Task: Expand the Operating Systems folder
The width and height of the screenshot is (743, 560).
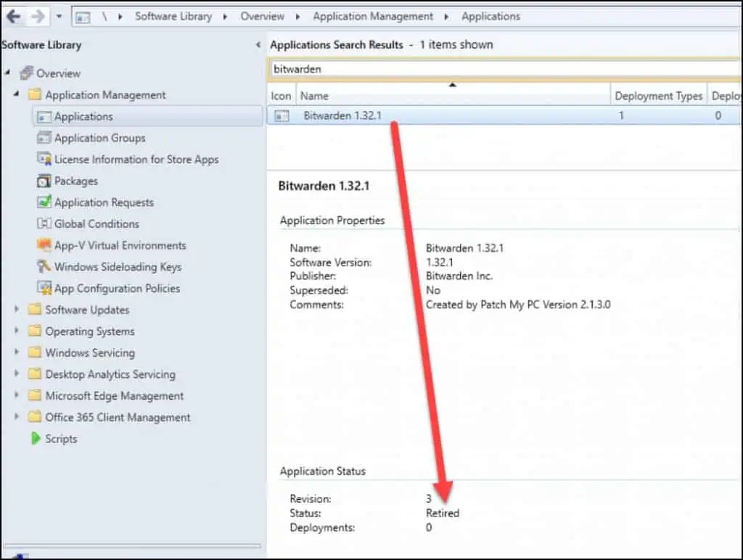Action: click(16, 331)
